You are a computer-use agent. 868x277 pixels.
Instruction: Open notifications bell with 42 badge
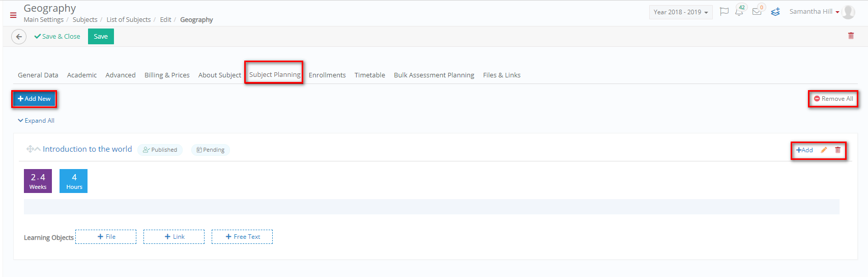click(740, 11)
